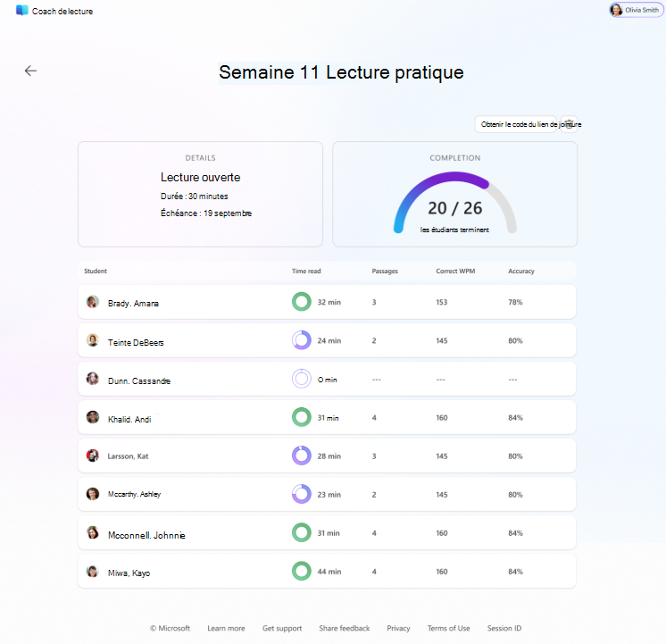Open the Learn more footer link
This screenshot has width=666, height=644.
[226, 628]
